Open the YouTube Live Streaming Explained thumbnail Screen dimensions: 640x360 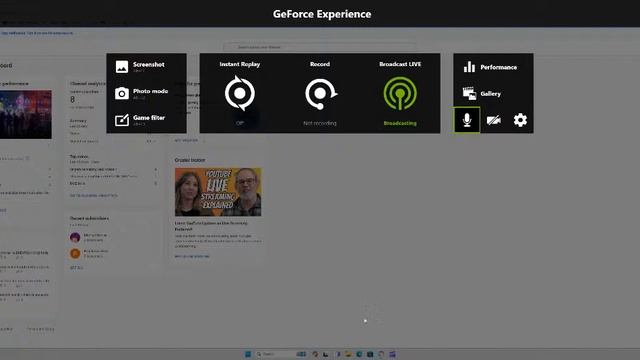[x=218, y=192]
